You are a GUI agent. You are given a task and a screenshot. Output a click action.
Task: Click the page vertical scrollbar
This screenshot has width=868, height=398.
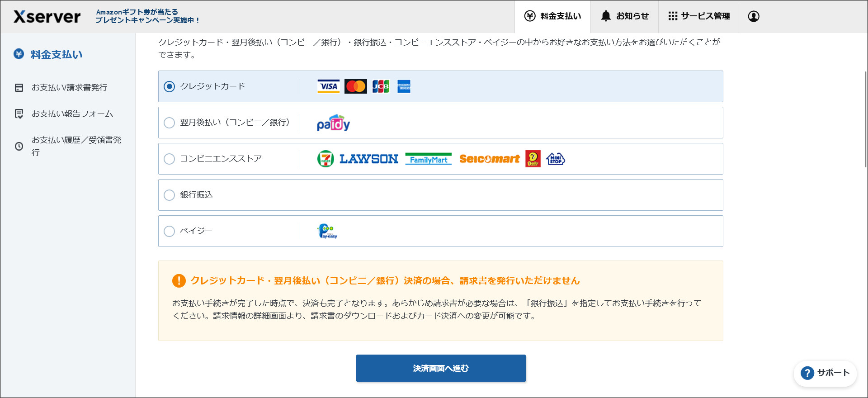pos(865,119)
